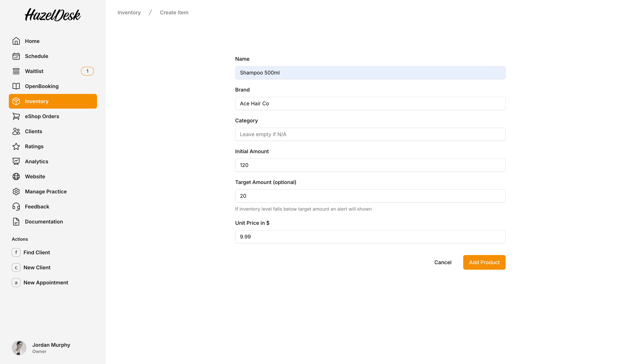Click the Website globe icon
635x364 pixels.
click(x=16, y=176)
